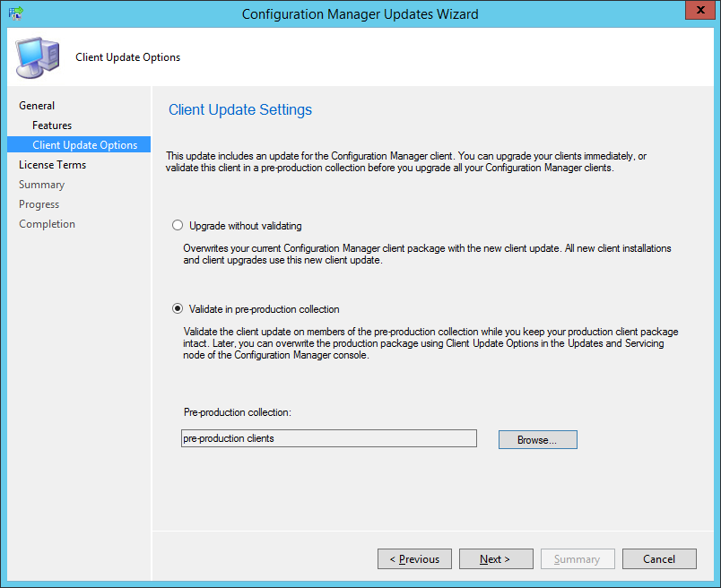721x588 pixels.
Task: Click the Progress step in sidebar
Action: (39, 204)
